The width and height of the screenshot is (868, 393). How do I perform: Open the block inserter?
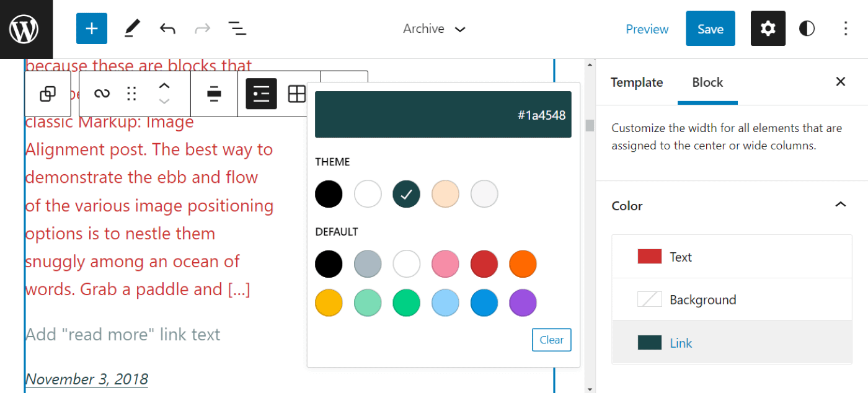(91, 29)
